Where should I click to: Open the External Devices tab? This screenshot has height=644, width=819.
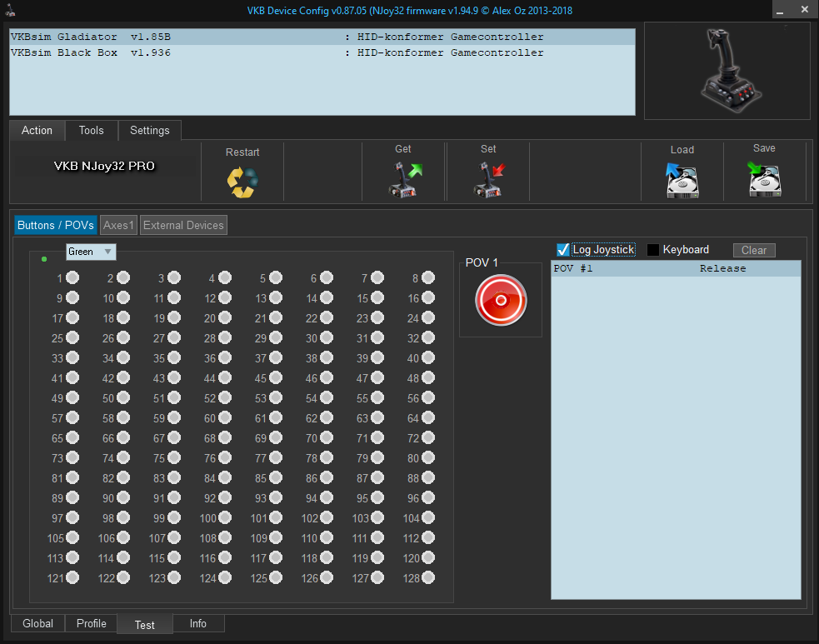[183, 225]
